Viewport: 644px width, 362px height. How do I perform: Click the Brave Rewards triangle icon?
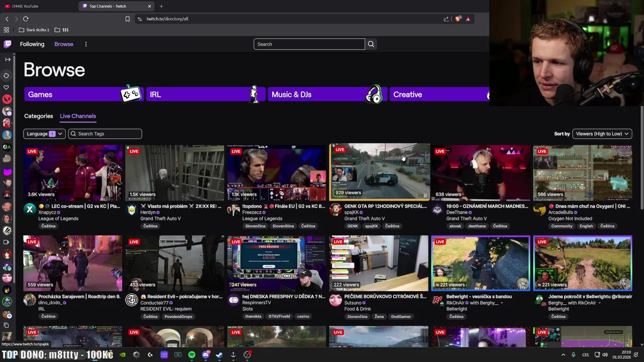click(468, 19)
